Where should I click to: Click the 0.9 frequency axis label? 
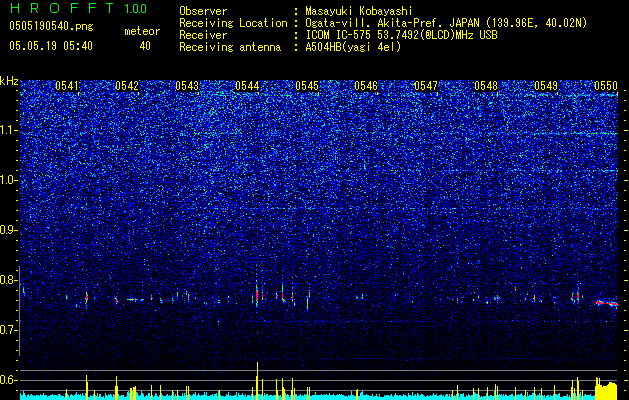point(8,230)
